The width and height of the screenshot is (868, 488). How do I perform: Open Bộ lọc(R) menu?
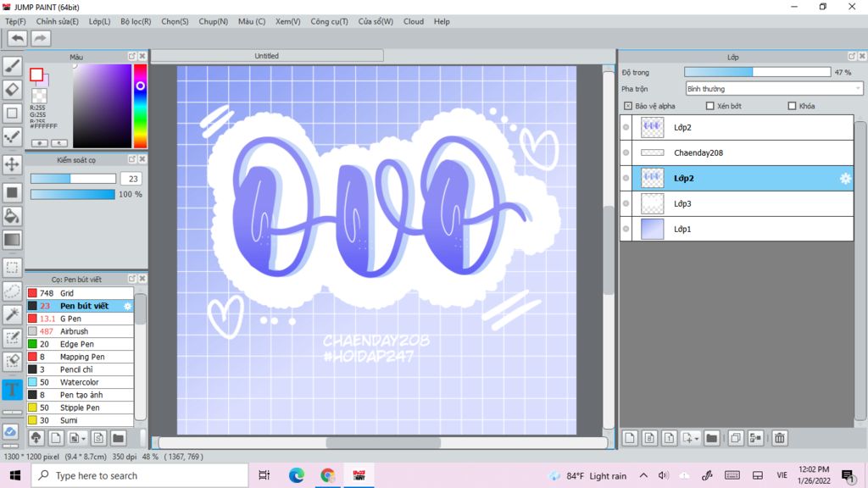136,21
